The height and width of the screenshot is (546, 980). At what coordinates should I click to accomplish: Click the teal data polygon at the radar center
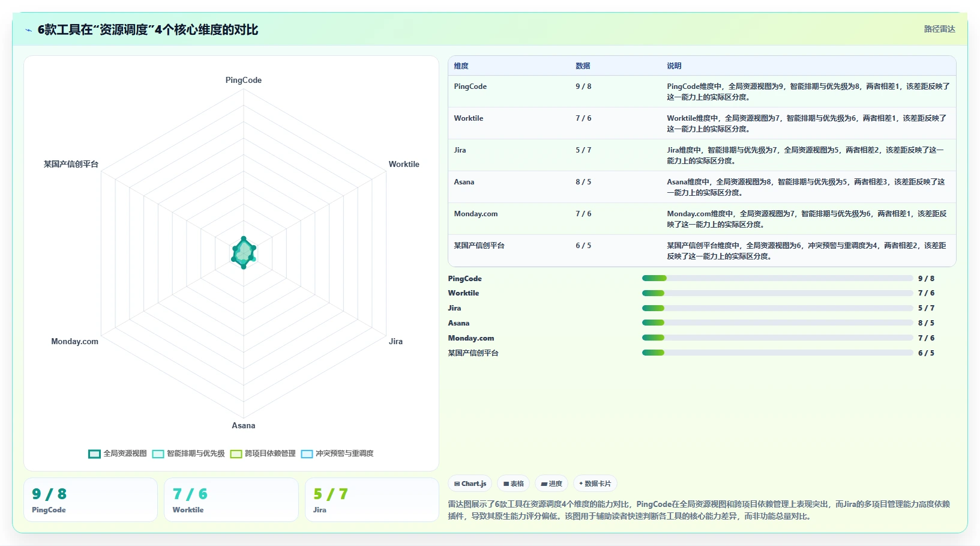pyautogui.click(x=244, y=253)
